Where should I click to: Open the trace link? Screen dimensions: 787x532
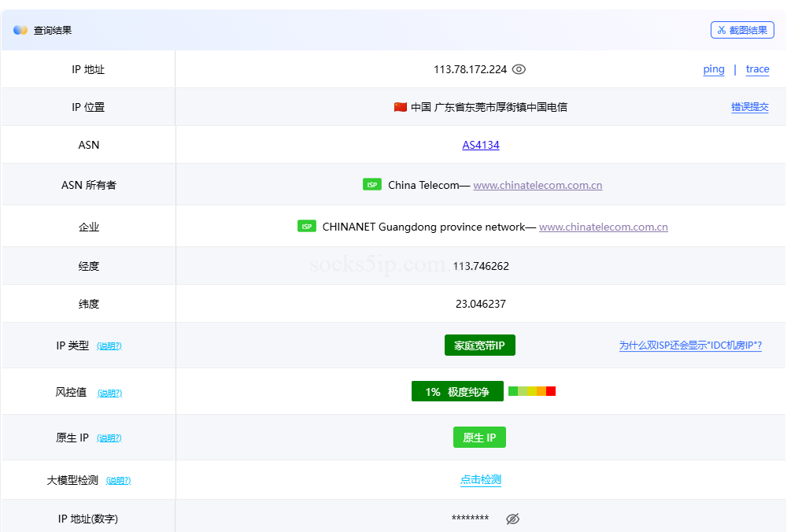[x=757, y=69]
